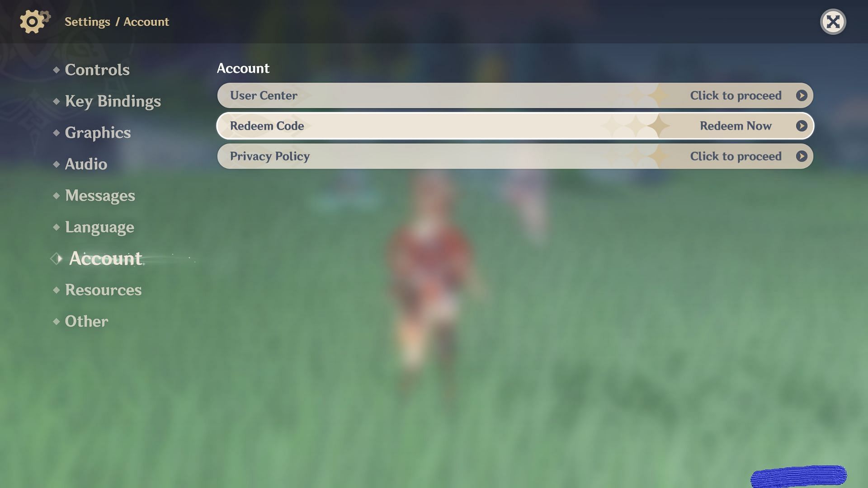Click the close X button top right
The height and width of the screenshot is (488, 868).
(x=833, y=21)
